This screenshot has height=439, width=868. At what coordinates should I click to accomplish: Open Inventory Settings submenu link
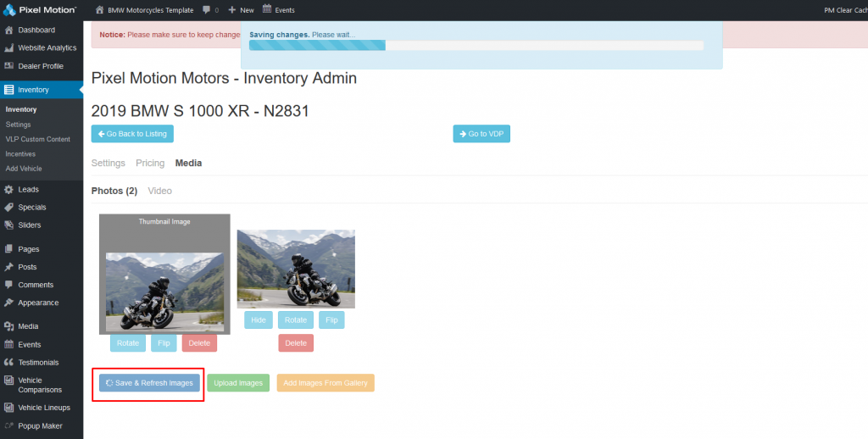pyautogui.click(x=19, y=125)
